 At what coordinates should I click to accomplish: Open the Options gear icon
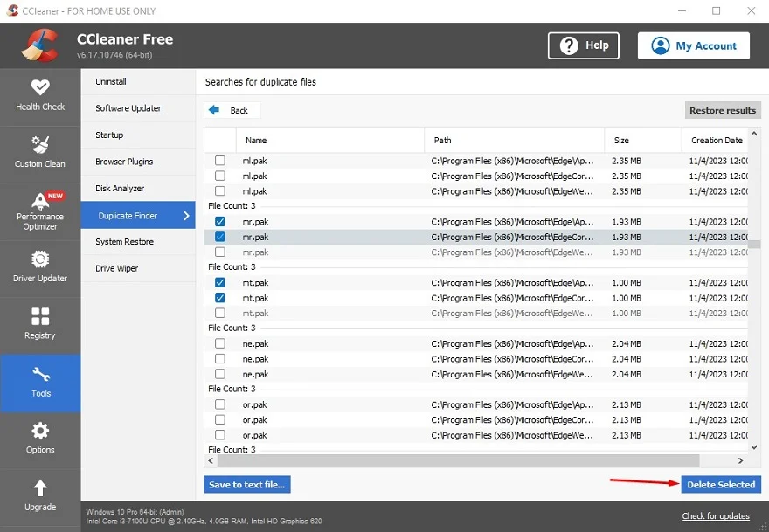[x=40, y=431]
